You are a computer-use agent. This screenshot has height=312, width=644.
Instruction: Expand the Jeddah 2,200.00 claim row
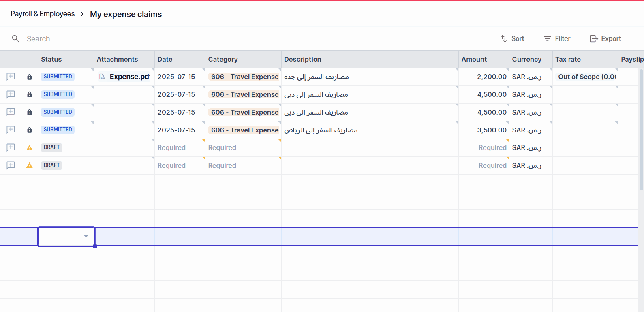click(x=11, y=77)
